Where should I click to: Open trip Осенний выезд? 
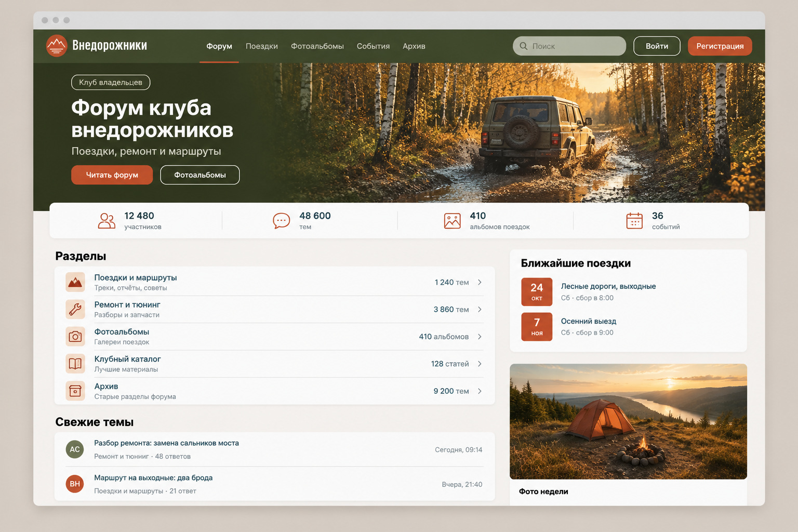click(589, 321)
